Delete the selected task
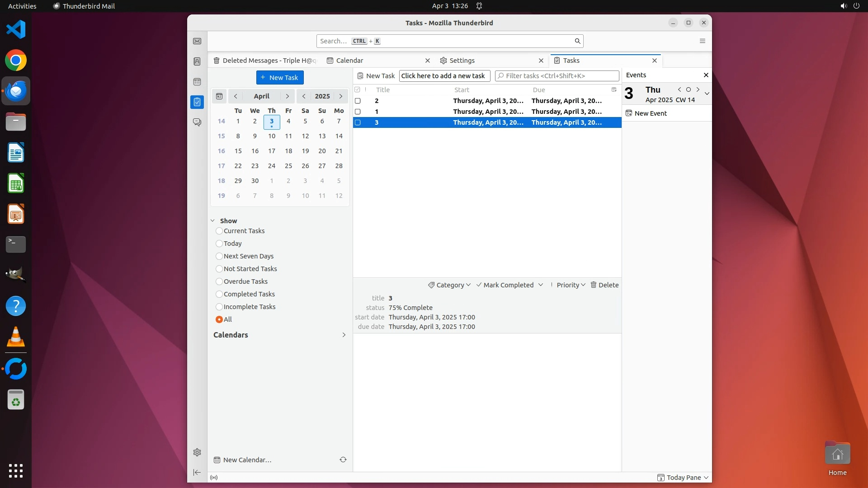868x488 pixels. [604, 285]
